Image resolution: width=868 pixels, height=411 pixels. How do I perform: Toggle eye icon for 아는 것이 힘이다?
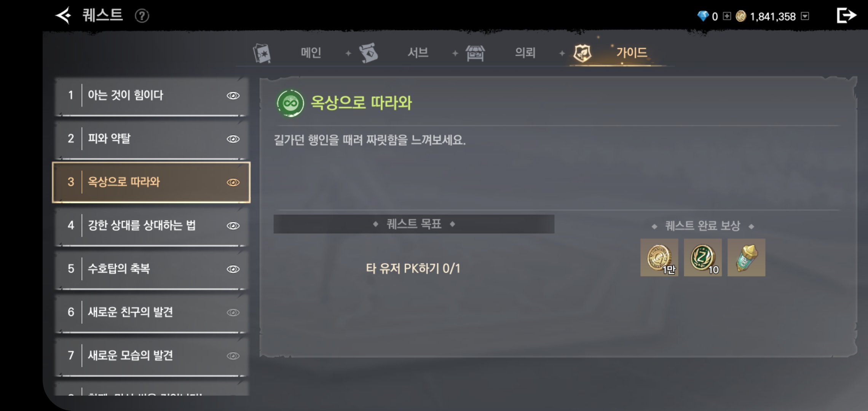pyautogui.click(x=233, y=96)
